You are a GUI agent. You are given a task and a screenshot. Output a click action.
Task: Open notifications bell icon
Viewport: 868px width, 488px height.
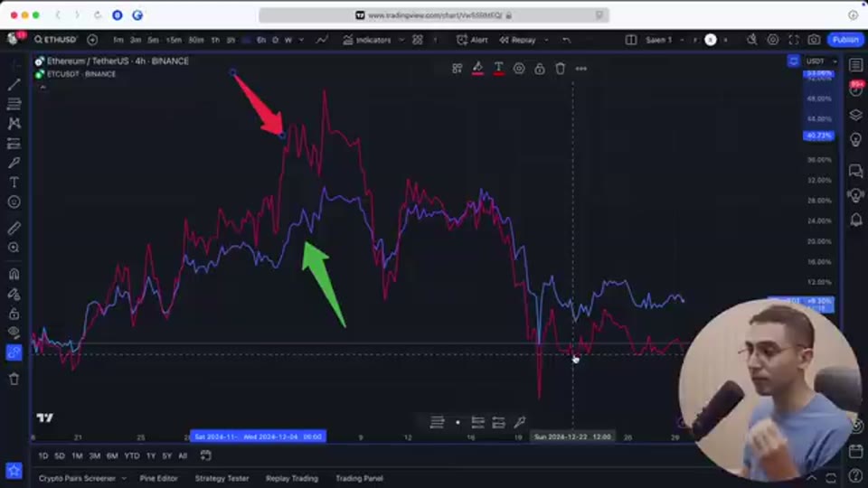pyautogui.click(x=856, y=220)
